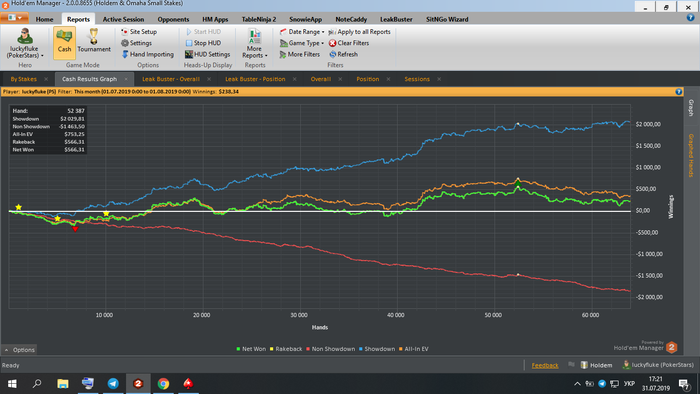This screenshot has width=700, height=394.
Task: Open SnowieApp ribbon tab
Action: click(305, 19)
